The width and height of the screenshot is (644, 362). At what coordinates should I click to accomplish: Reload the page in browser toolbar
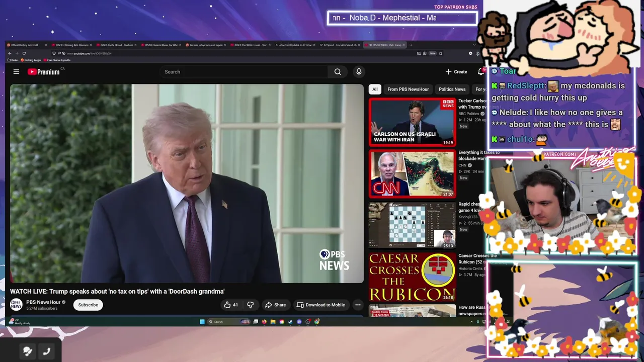click(24, 53)
